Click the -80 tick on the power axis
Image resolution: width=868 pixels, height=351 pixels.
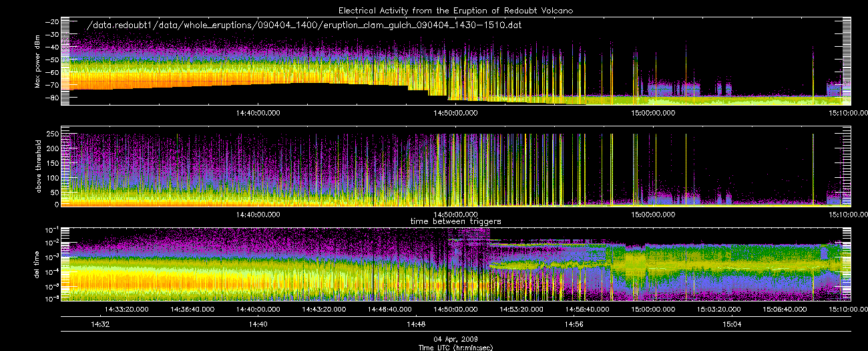(x=51, y=98)
